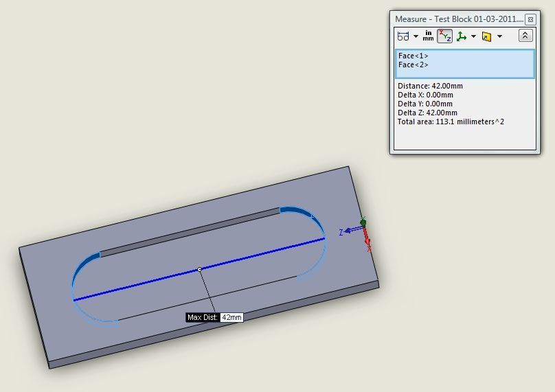This screenshot has width=555, height=392.
Task: Click the Arc/Circle Measurements icon
Action: (x=403, y=36)
